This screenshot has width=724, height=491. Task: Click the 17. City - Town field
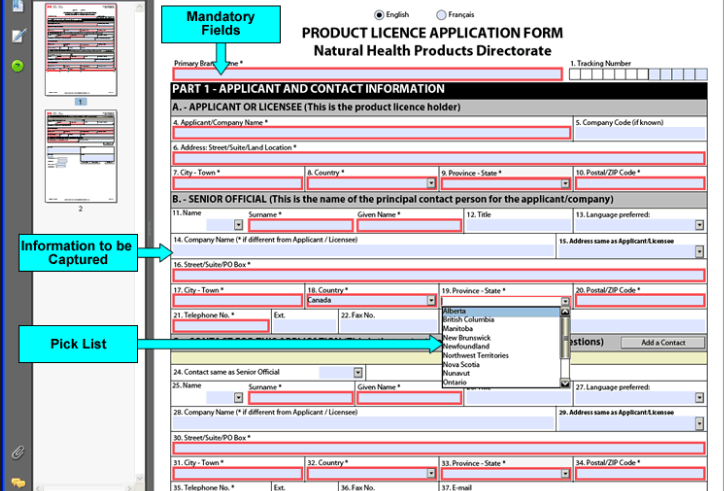pos(238,301)
